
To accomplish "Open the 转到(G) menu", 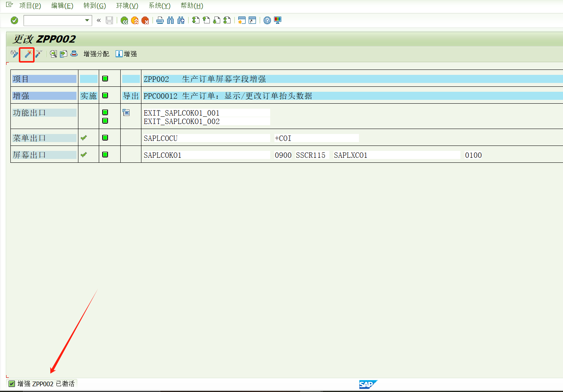I will point(95,6).
